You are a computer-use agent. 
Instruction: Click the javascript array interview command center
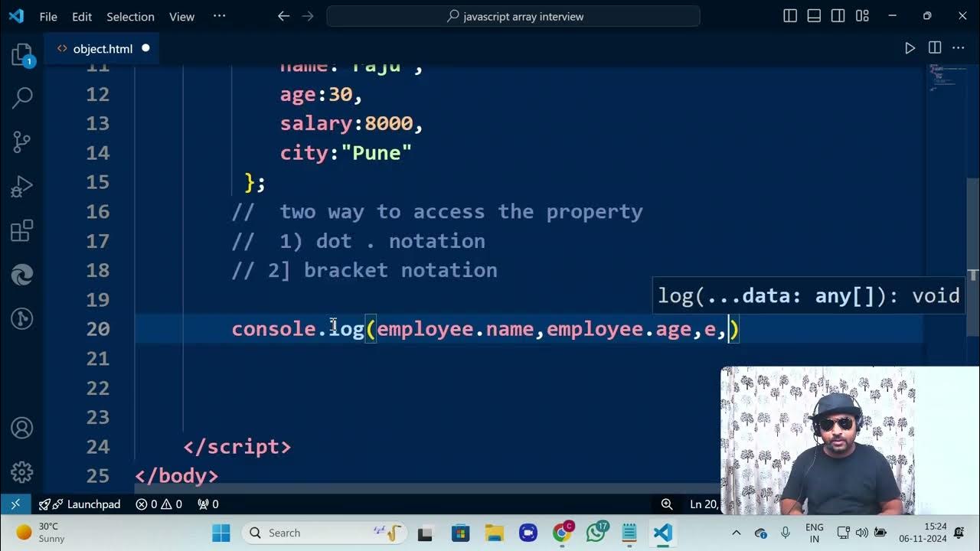(x=513, y=16)
